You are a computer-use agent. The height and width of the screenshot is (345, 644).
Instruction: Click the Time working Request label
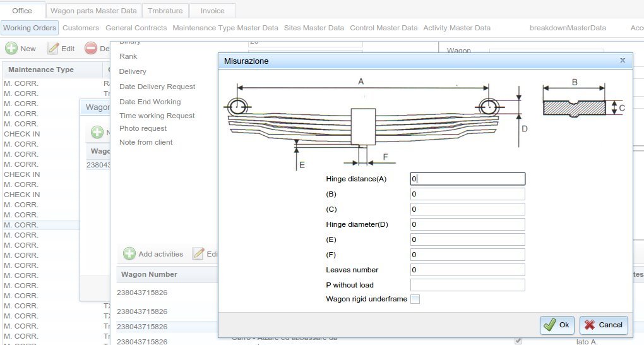[x=157, y=116]
